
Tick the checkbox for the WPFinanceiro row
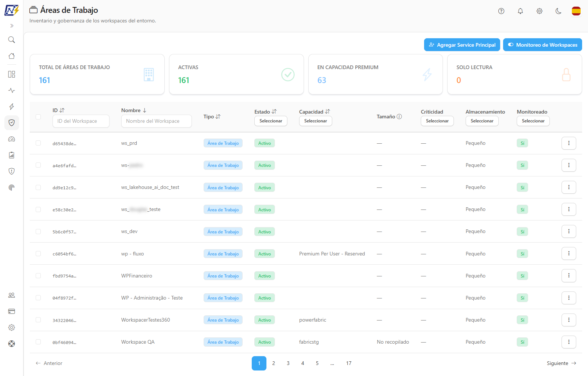coord(38,276)
